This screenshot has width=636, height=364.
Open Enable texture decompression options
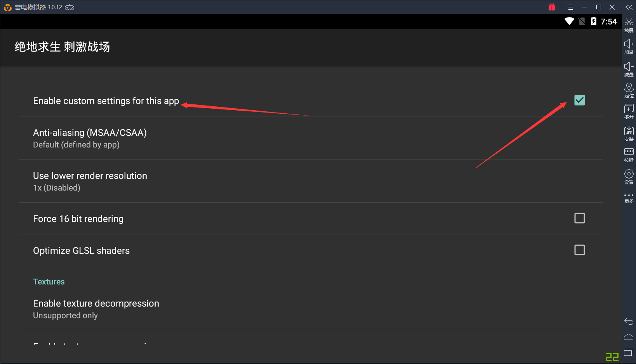pyautogui.click(x=96, y=309)
